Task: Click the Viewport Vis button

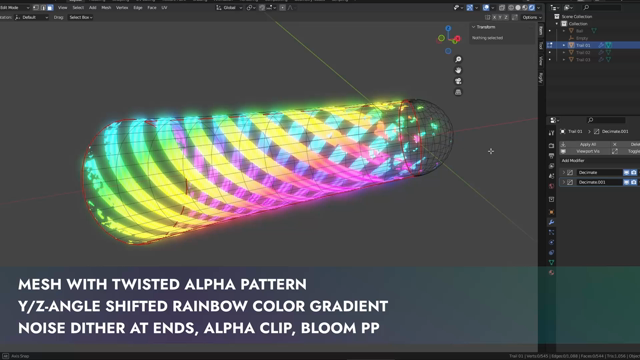Action: pos(585,151)
